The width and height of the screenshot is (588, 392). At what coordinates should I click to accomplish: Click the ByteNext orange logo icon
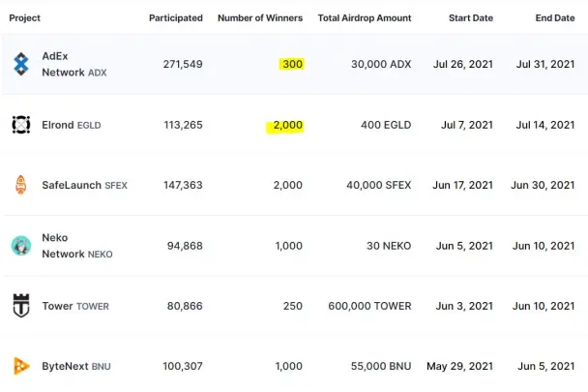pyautogui.click(x=21, y=366)
